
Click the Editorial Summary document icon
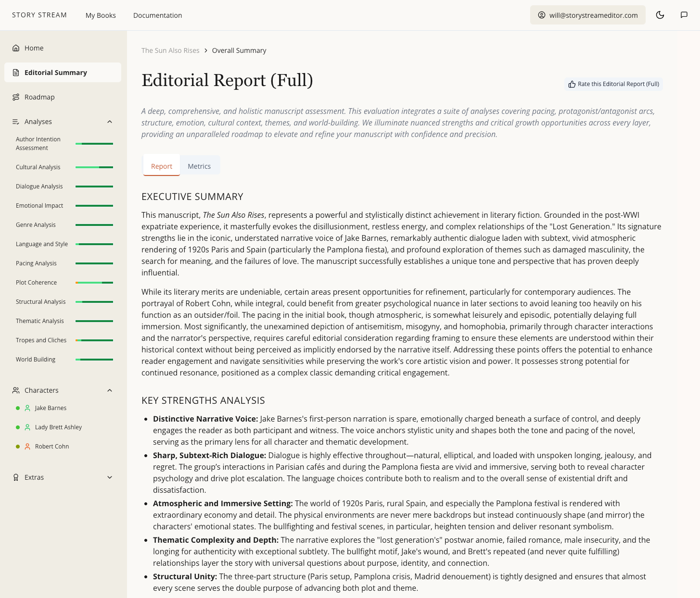16,73
